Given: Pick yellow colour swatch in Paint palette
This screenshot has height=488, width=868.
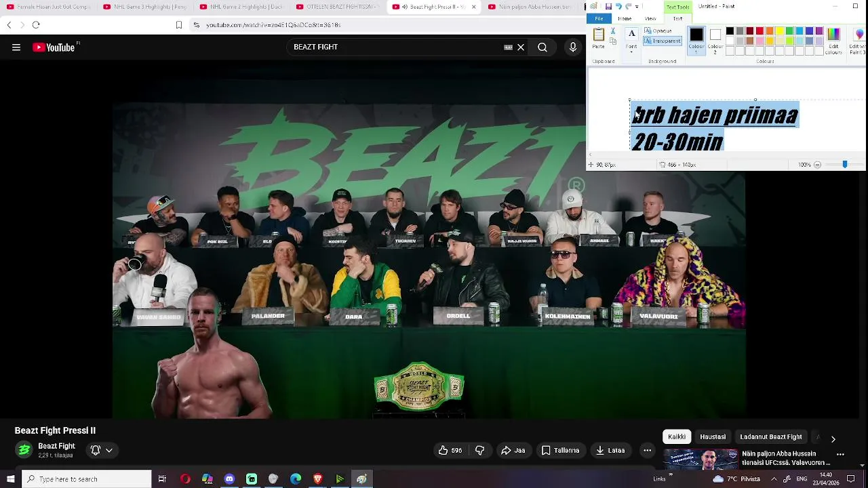Looking at the screenshot, I should tap(779, 31).
